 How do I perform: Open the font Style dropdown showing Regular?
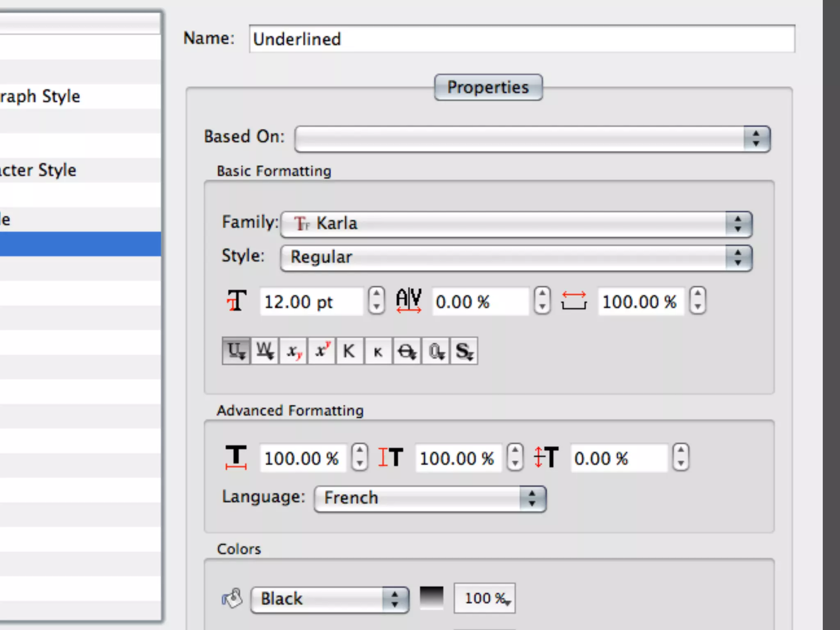tap(516, 258)
